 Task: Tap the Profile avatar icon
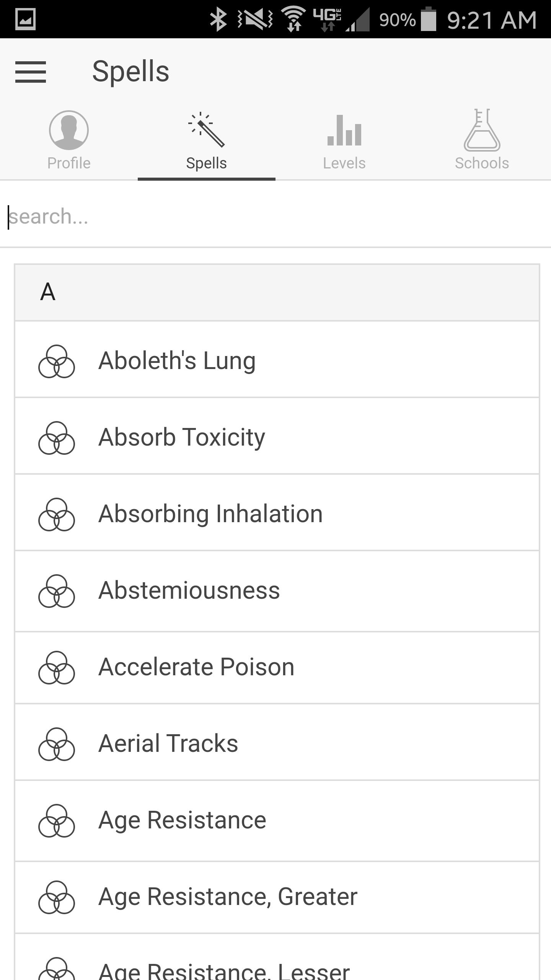tap(69, 130)
